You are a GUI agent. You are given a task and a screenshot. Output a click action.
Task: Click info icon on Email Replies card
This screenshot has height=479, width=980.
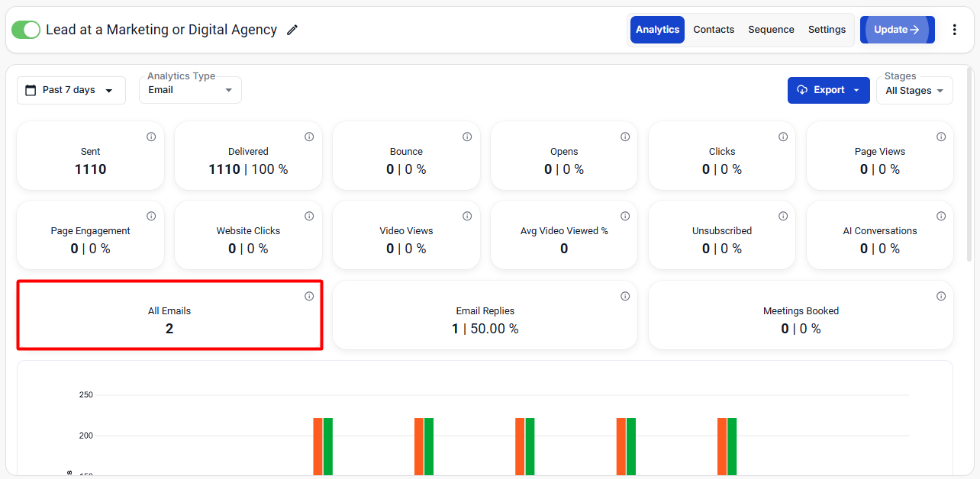[x=625, y=296]
